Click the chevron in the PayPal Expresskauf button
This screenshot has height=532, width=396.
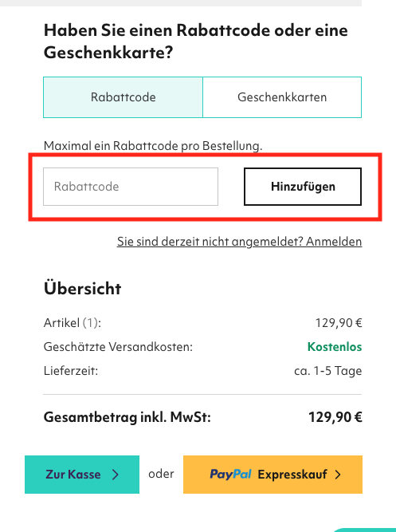(x=338, y=475)
